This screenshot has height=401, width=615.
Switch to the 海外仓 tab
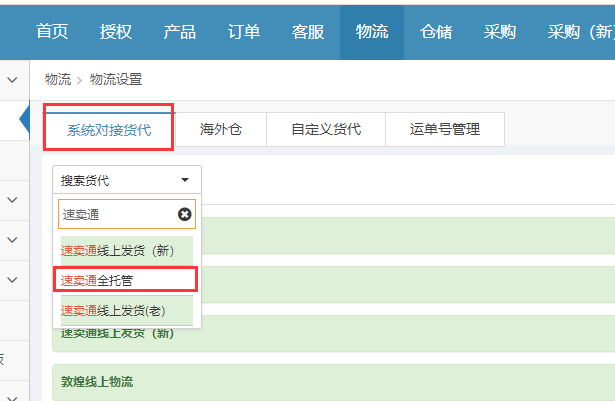click(221, 129)
